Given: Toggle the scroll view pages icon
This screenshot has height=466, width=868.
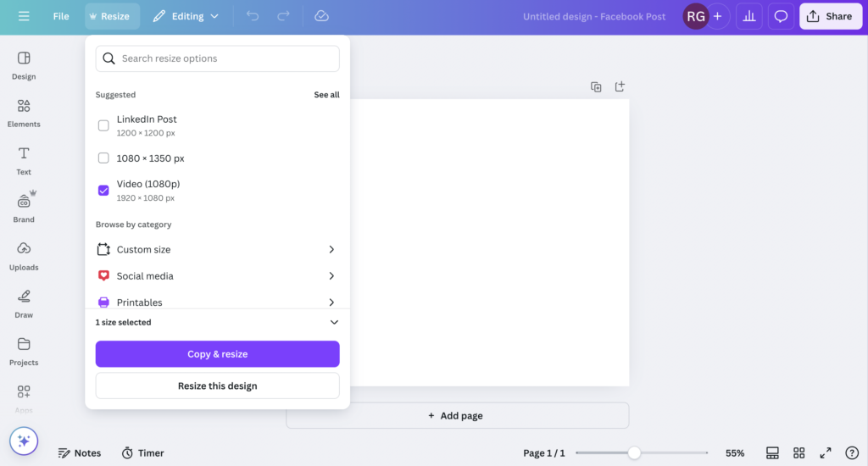Looking at the screenshot, I should tap(772, 452).
